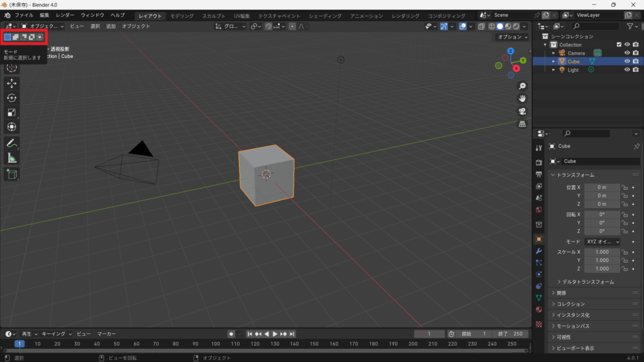Screen dimensions: 644x362
Task: Click the Scale X value field
Action: tap(602, 252)
